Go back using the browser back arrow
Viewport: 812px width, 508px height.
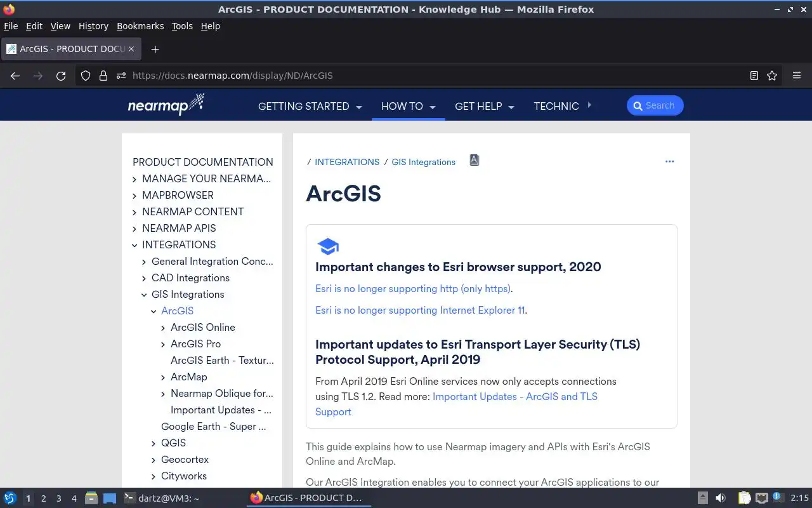coord(15,76)
